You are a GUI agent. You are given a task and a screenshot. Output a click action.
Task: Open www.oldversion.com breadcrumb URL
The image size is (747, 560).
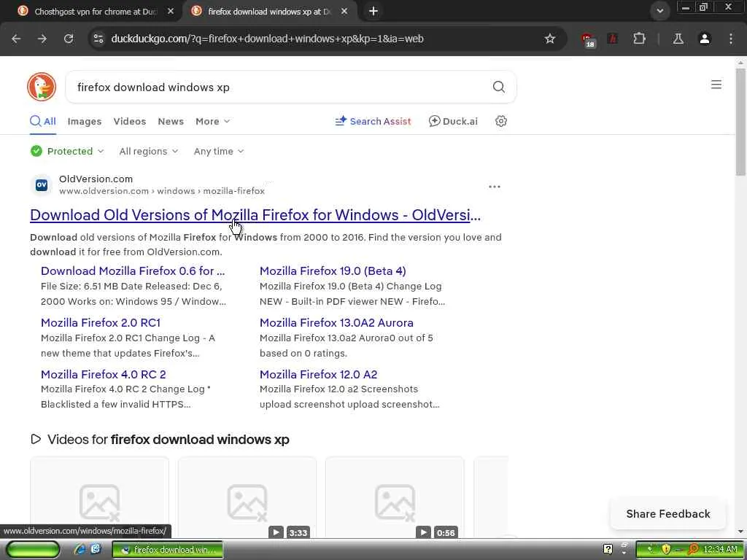pos(161,191)
